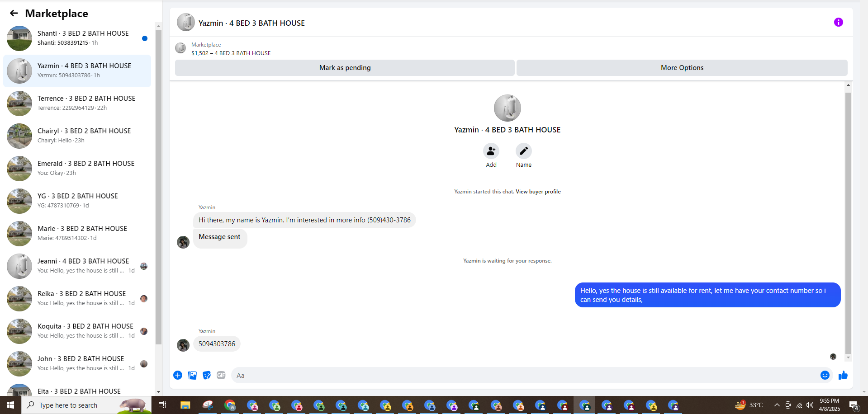
Task: Open the View buyer profile link
Action: coord(538,192)
